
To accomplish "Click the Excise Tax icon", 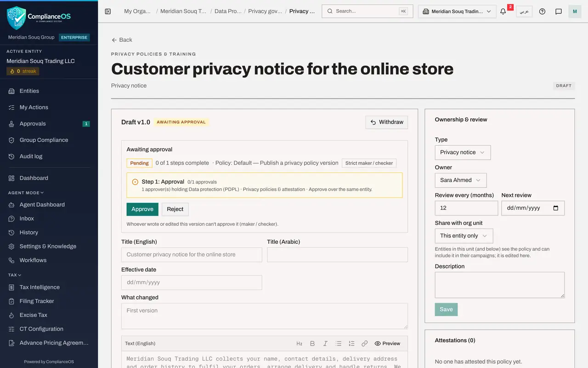I will [11, 315].
